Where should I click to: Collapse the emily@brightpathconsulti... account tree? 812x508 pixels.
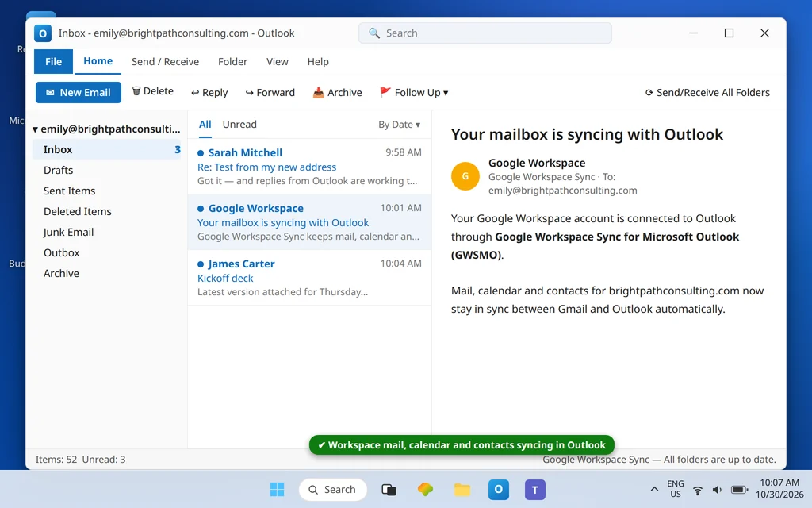(35, 129)
